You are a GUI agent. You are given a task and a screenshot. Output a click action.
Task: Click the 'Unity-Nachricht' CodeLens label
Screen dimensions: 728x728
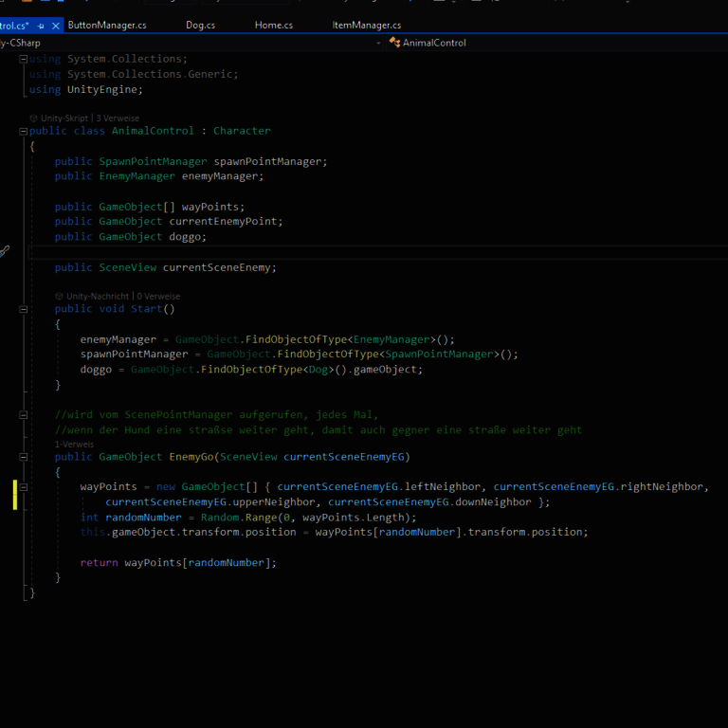click(x=98, y=296)
